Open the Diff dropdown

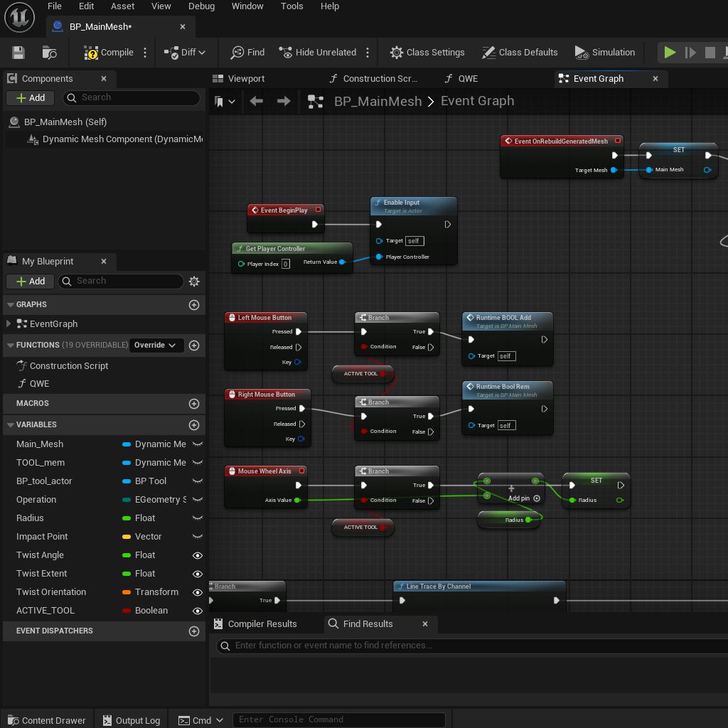[185, 53]
